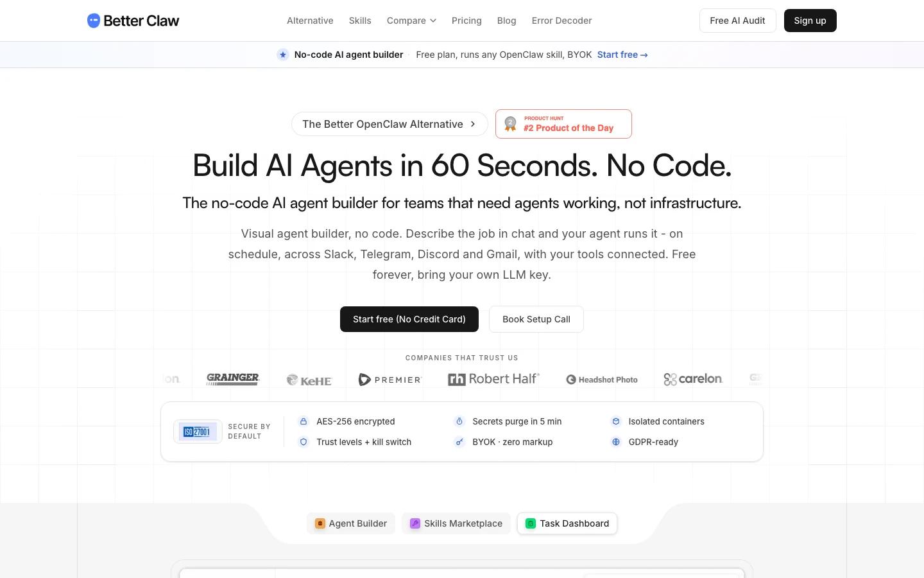Click the Sign up button
This screenshot has width=924, height=578.
810,21
